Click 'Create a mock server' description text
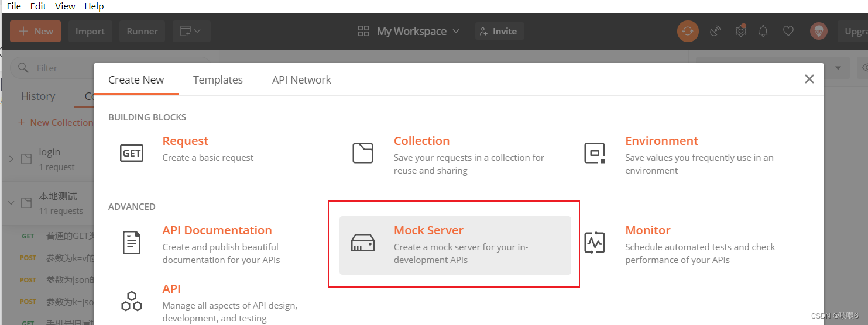The image size is (868, 325). [x=461, y=253]
